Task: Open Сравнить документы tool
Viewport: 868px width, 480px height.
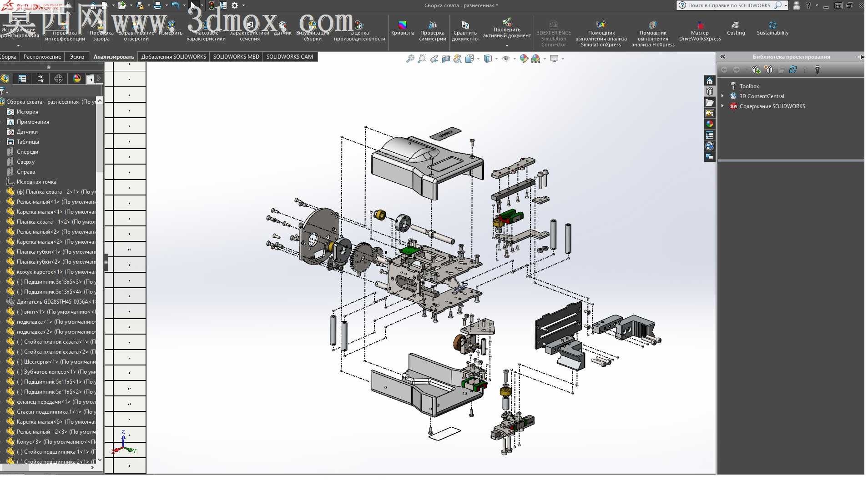Action: pos(465,31)
